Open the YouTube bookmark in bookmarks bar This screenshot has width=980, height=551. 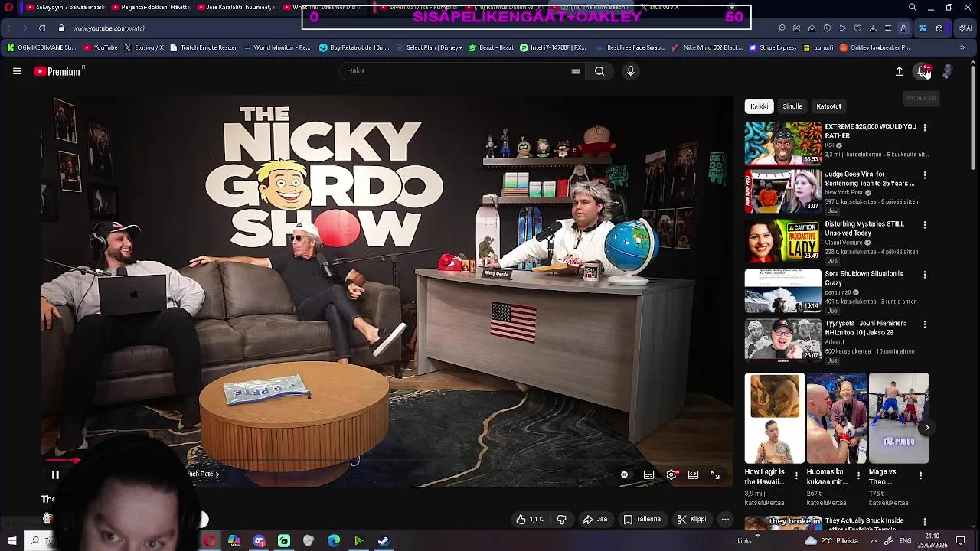coord(100,47)
